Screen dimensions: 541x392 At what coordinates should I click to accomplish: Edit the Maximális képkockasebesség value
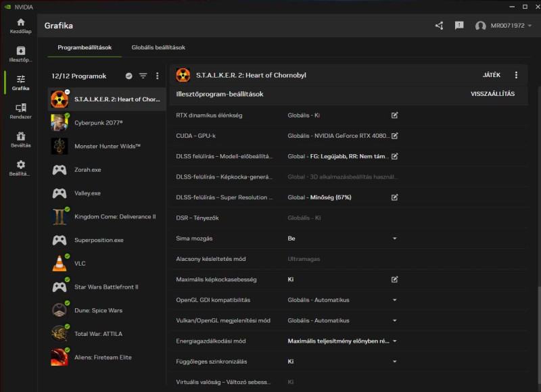tap(395, 279)
